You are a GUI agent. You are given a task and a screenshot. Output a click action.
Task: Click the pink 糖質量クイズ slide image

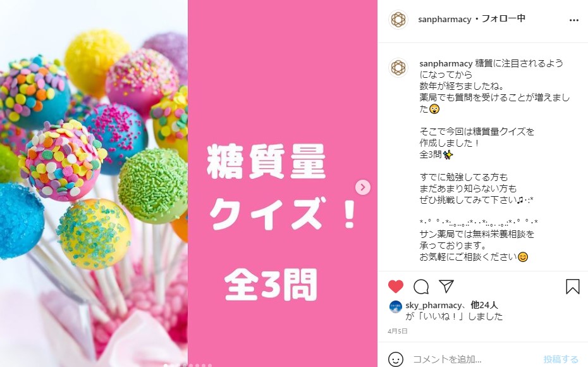click(x=283, y=183)
